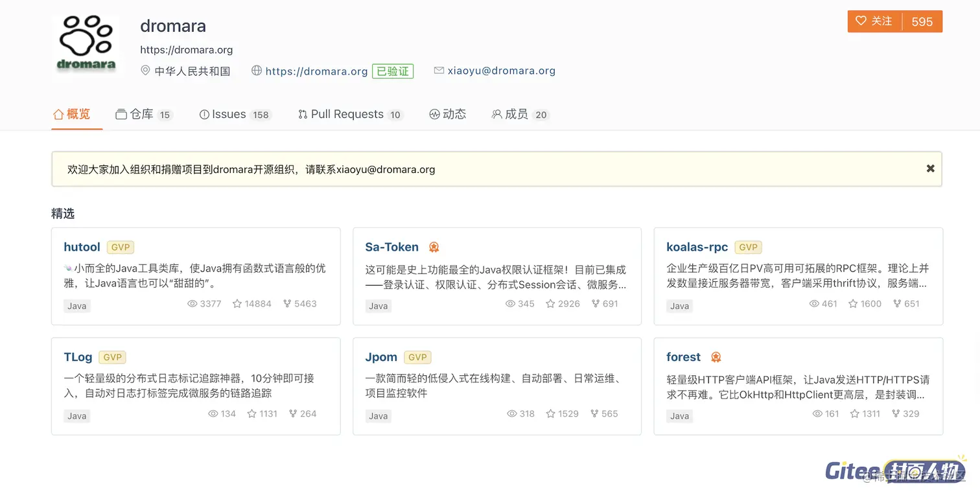980x497 pixels.
Task: Click the 中华人民共和国 location text
Action: tap(192, 71)
